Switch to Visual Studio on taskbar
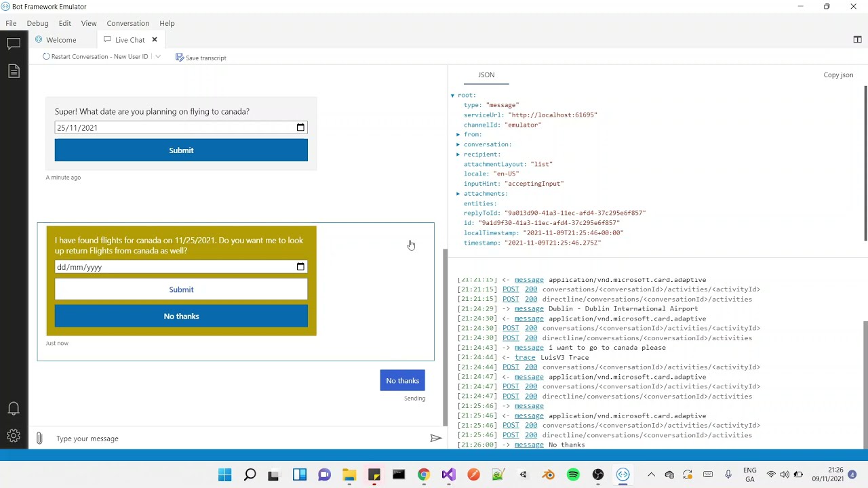The width and height of the screenshot is (868, 488). [x=448, y=474]
